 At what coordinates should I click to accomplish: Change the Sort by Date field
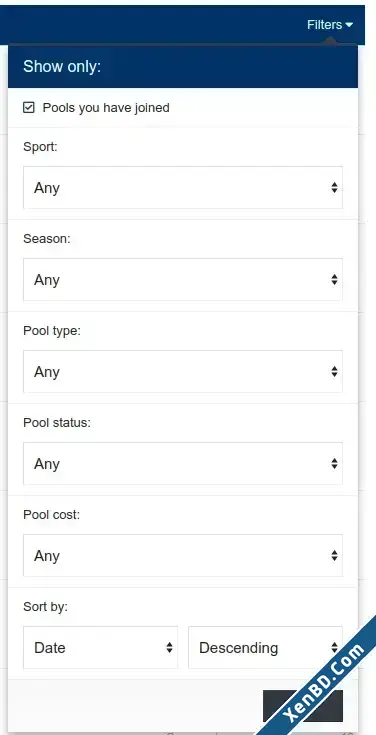100,647
